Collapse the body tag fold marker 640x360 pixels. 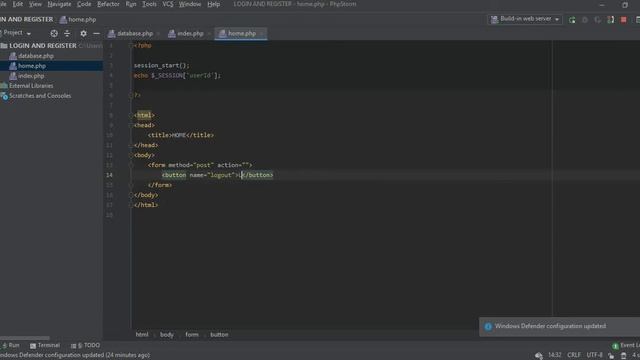coord(131,155)
